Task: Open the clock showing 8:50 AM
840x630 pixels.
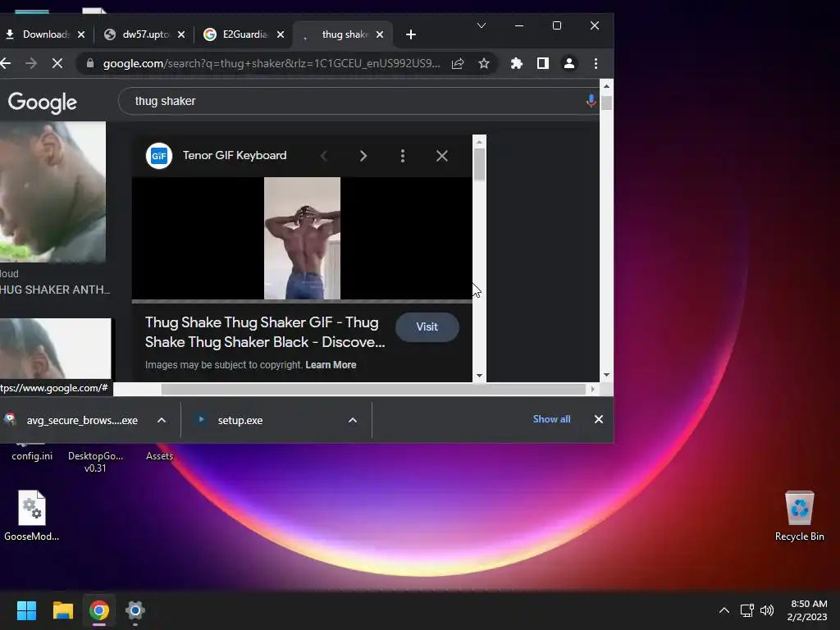Action: (807, 610)
